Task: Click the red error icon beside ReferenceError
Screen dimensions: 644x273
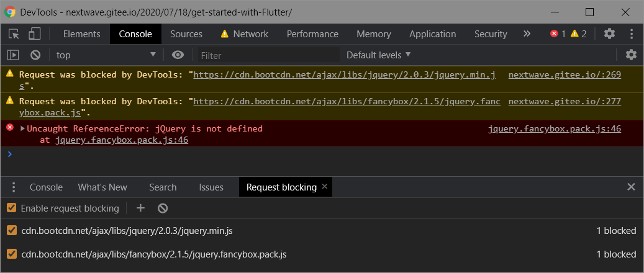Action: coord(10,128)
